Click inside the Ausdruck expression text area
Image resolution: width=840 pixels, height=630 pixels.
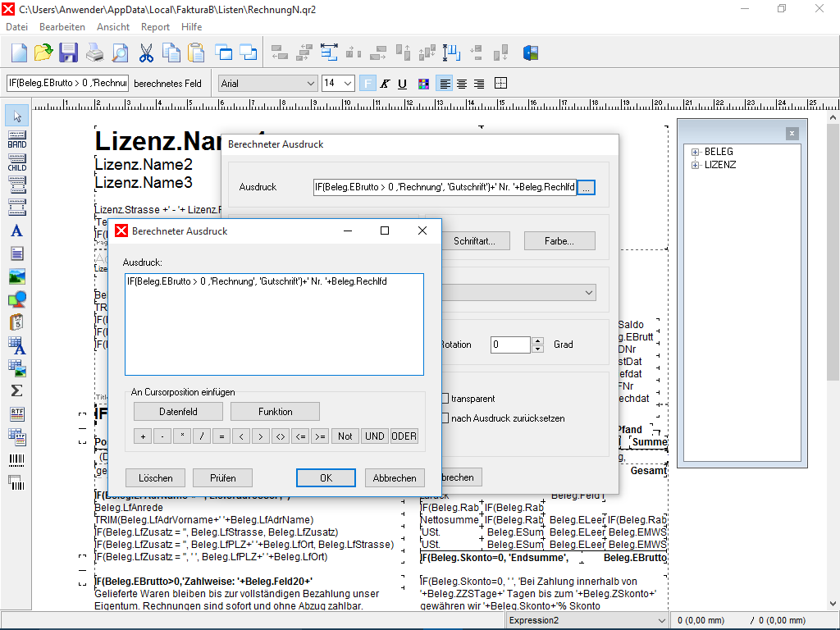[x=274, y=325]
